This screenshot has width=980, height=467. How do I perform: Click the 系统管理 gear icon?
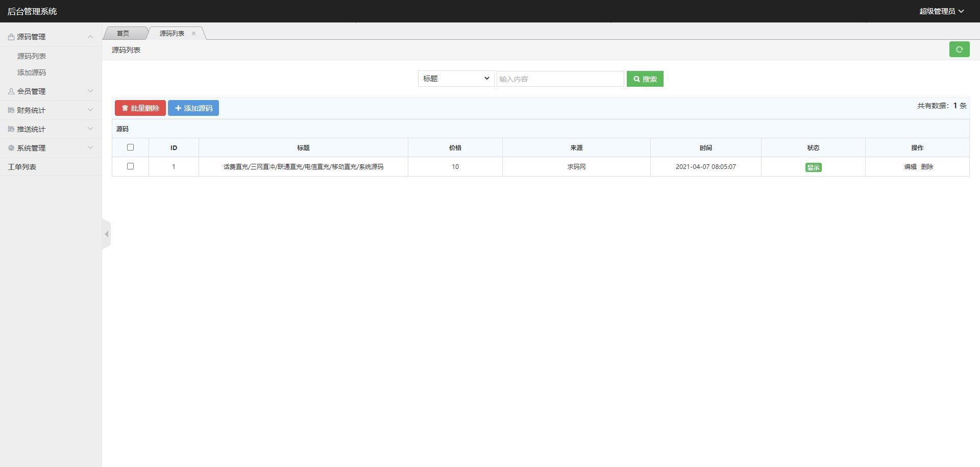click(10, 148)
